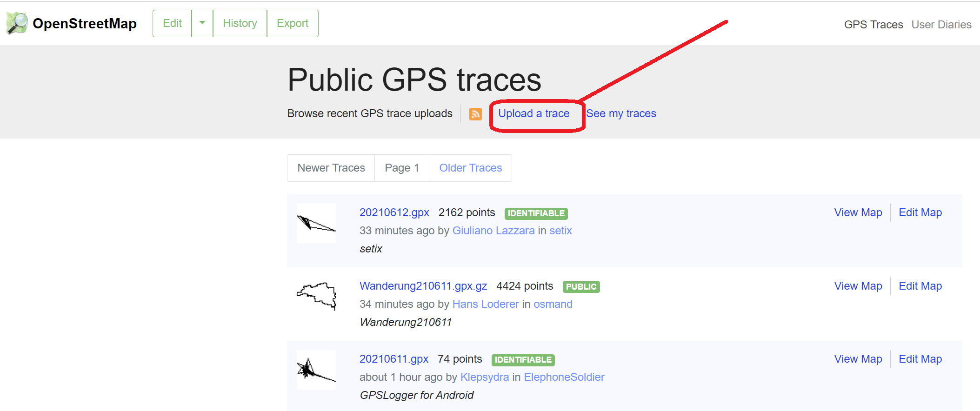Image resolution: width=980 pixels, height=411 pixels.
Task: Click the Public GPS traces heading
Action: pos(414,80)
